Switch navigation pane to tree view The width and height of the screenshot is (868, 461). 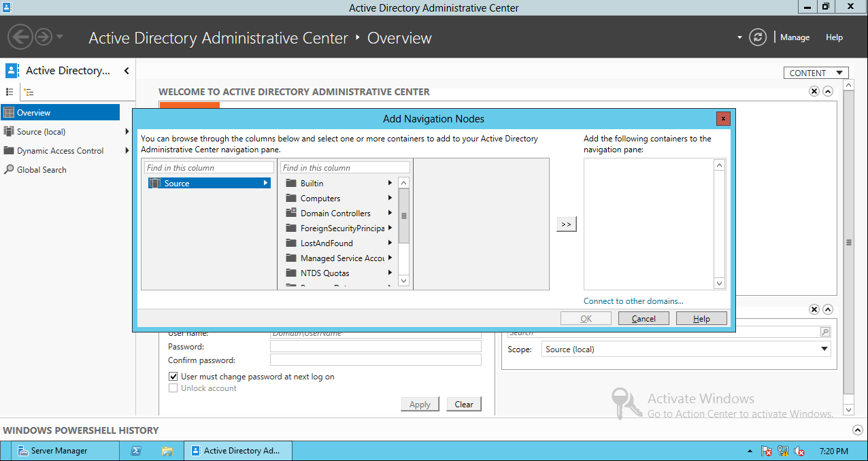tap(27, 91)
